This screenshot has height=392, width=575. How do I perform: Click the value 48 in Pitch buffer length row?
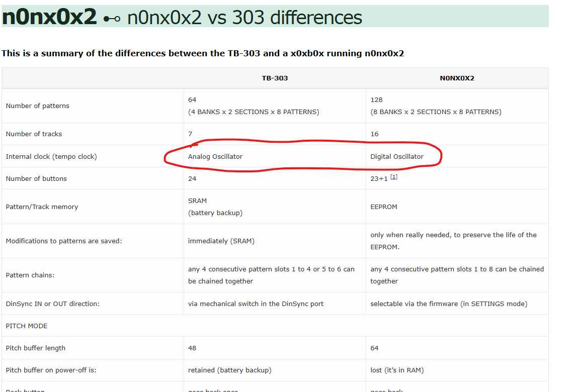[x=192, y=348]
